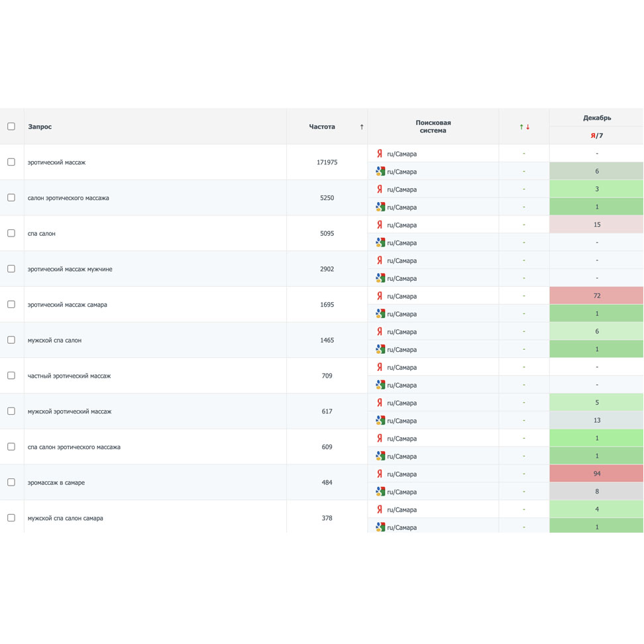Viewport: 644px width, 644px height.
Task: Click Google icon for "эромассаж в самаре"
Action: click(380, 492)
